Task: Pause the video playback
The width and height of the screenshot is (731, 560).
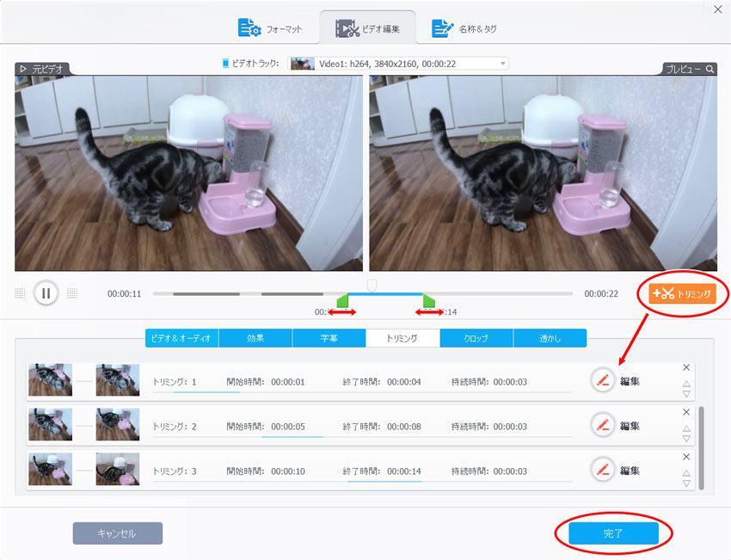Action: click(x=46, y=293)
